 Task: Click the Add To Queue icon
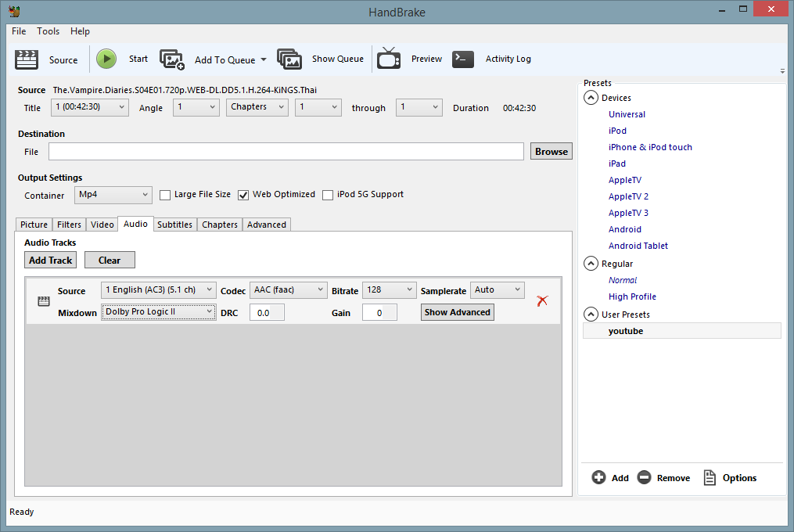pos(172,59)
